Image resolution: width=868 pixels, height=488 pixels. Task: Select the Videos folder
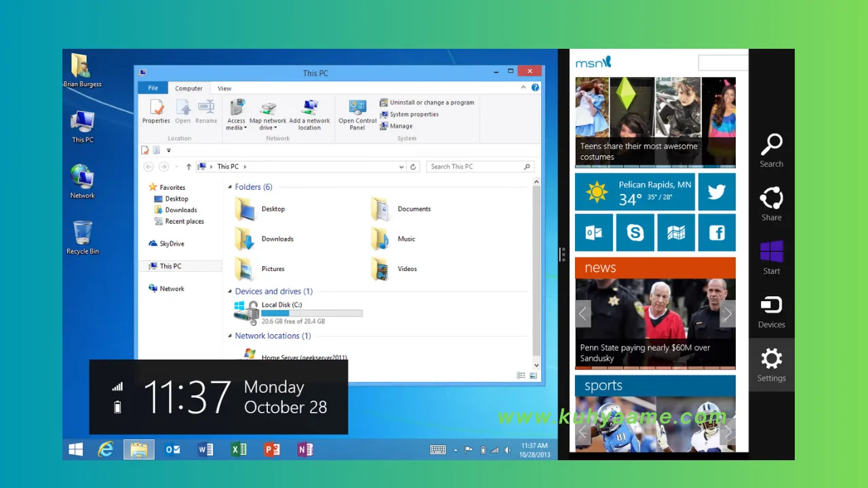[394, 268]
